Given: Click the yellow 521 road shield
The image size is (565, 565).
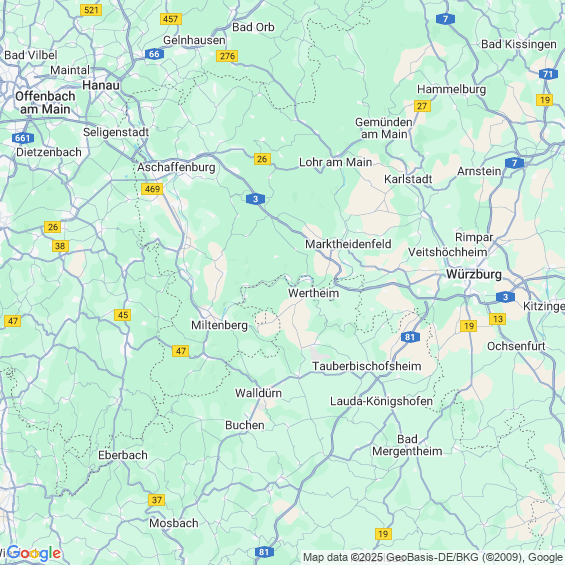Looking at the screenshot, I should click(91, 10).
